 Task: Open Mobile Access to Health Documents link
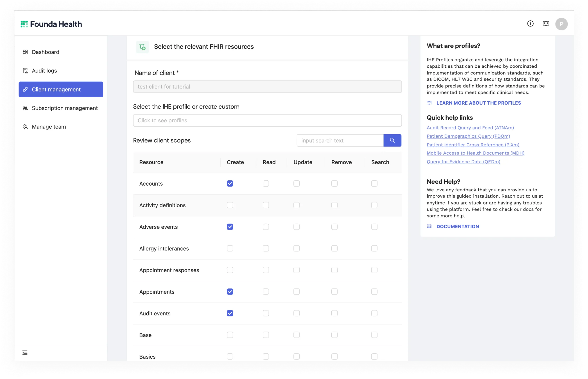475,153
